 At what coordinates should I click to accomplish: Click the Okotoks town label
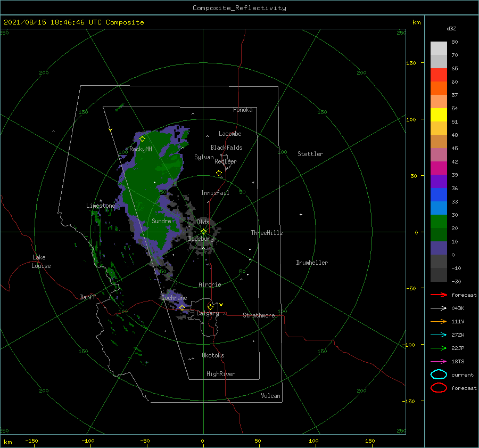[213, 355]
